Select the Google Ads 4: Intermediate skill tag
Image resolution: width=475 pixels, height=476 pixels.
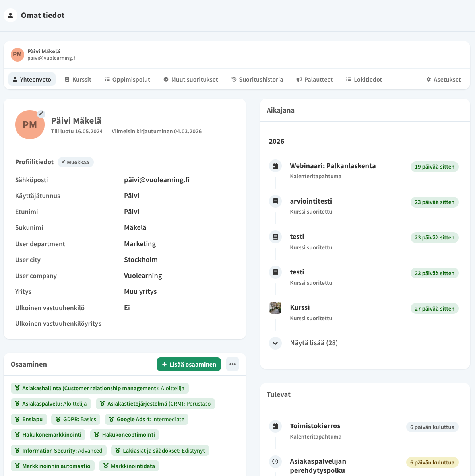[x=146, y=419]
